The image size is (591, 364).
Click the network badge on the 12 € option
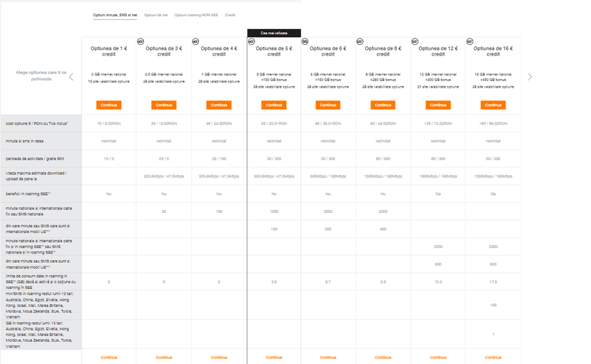414,41
